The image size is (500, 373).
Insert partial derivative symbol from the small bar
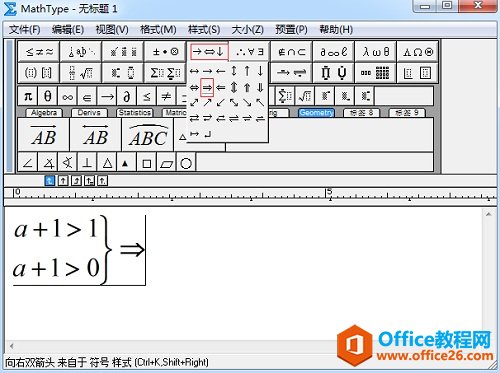(126, 97)
